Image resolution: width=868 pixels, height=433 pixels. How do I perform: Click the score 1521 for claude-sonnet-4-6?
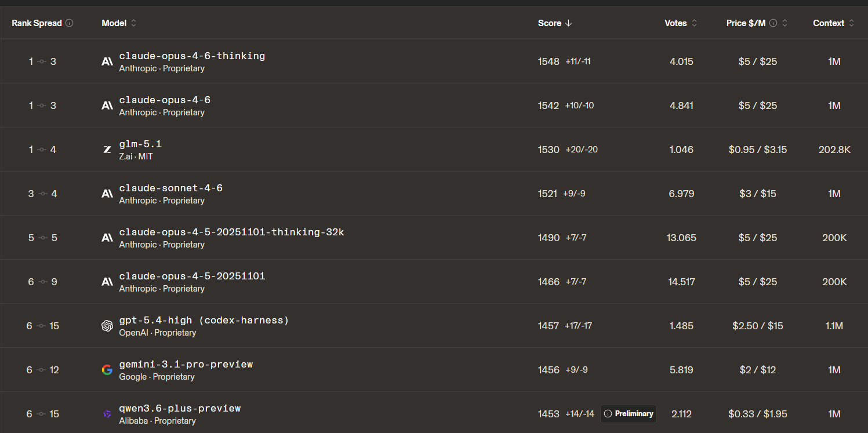548,194
